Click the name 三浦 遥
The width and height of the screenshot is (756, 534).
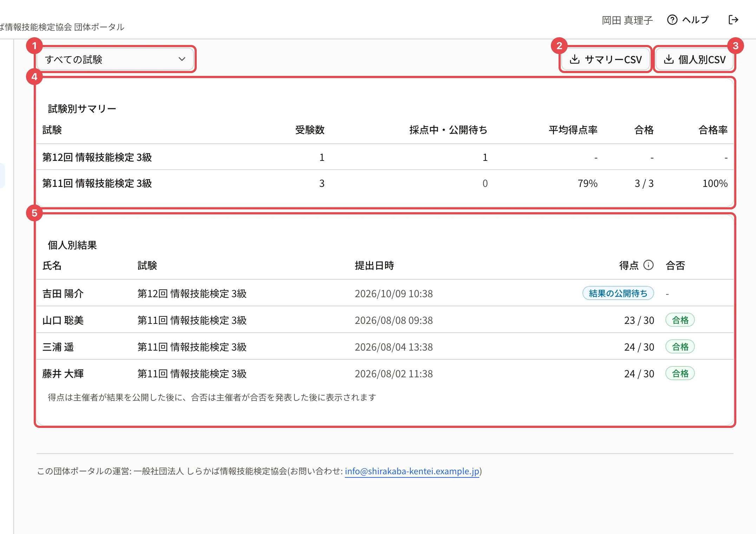tap(58, 347)
